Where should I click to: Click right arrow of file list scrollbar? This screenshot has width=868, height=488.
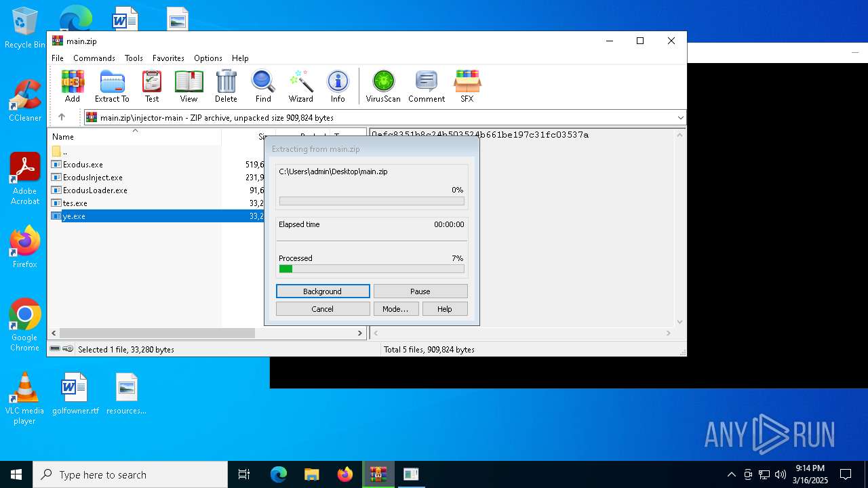pos(360,333)
